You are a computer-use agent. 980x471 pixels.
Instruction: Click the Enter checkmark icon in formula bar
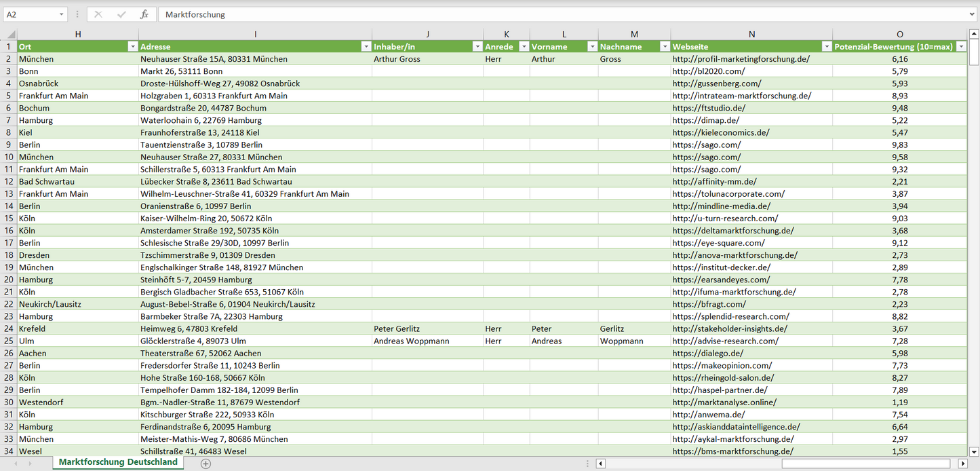[121, 14]
